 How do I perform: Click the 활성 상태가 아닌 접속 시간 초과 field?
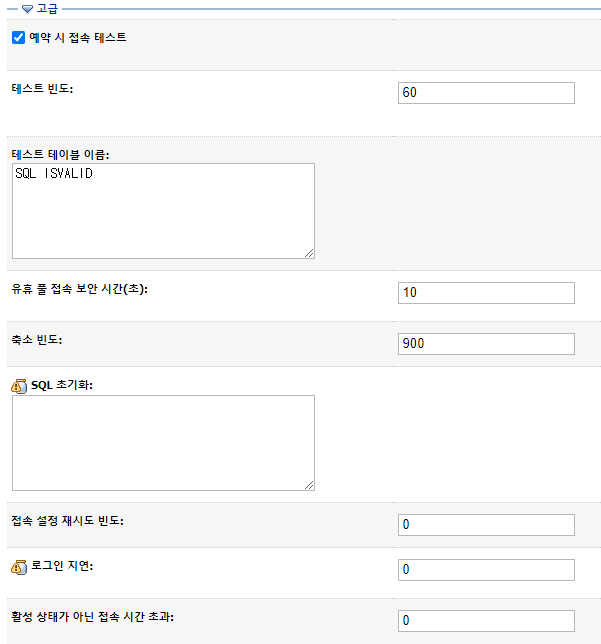click(x=486, y=621)
